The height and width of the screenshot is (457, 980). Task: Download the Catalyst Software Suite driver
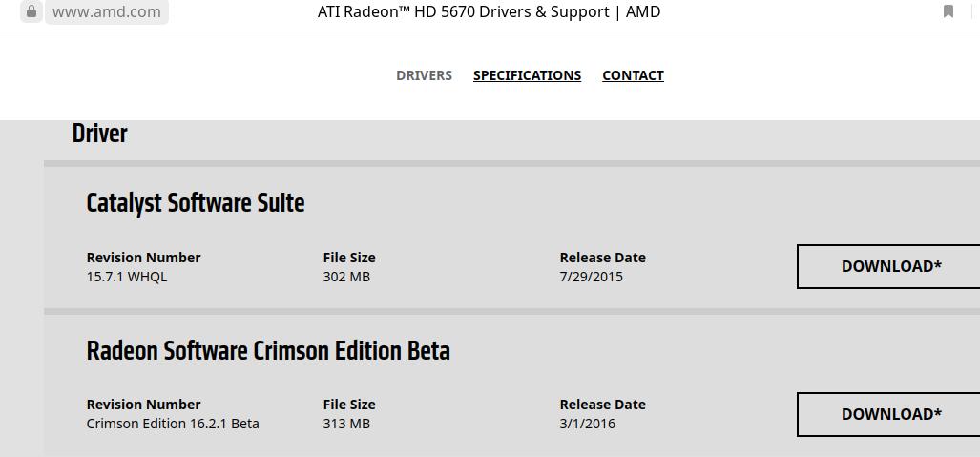890,266
